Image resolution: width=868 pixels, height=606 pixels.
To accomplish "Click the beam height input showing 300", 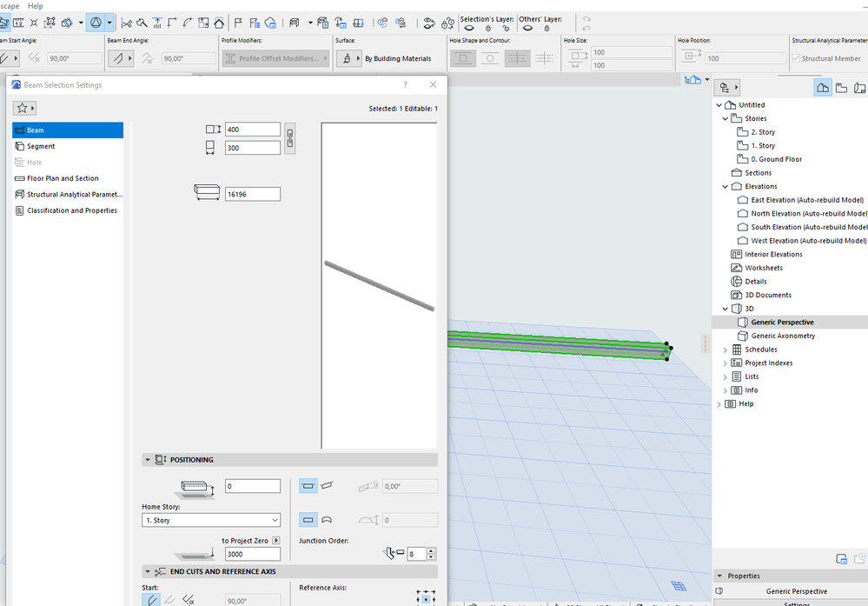I will [251, 147].
